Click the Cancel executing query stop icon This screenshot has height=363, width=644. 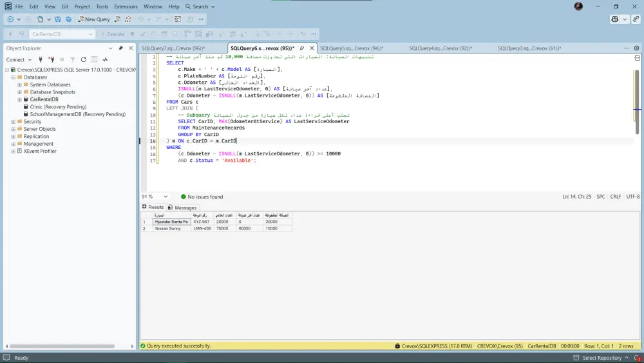(x=132, y=34)
